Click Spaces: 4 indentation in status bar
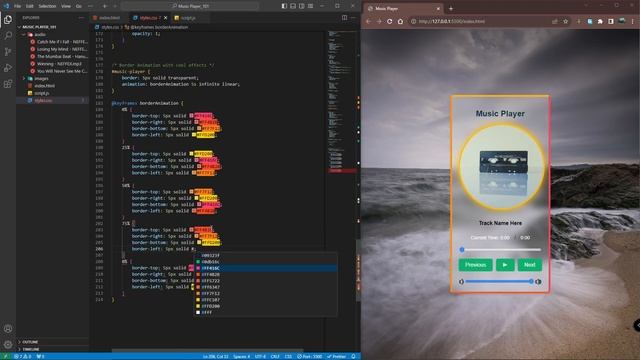The width and height of the screenshot is (640, 360). (242, 356)
